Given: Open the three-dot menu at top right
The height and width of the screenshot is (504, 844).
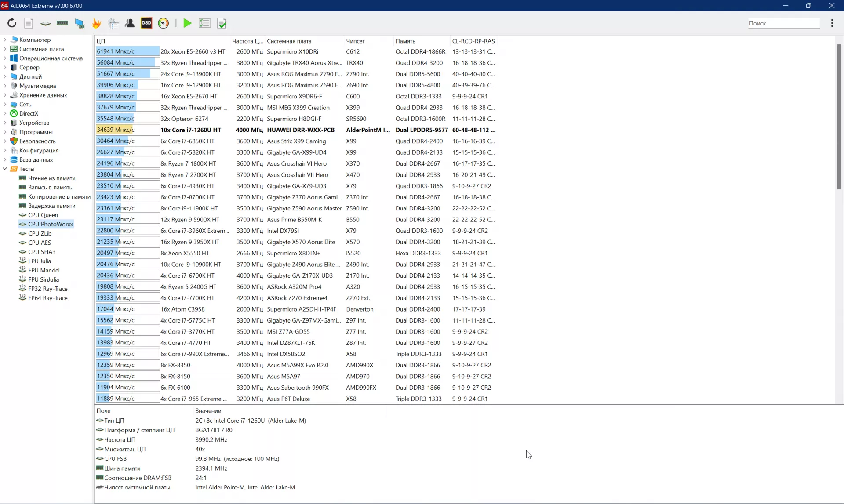Looking at the screenshot, I should pos(832,23).
